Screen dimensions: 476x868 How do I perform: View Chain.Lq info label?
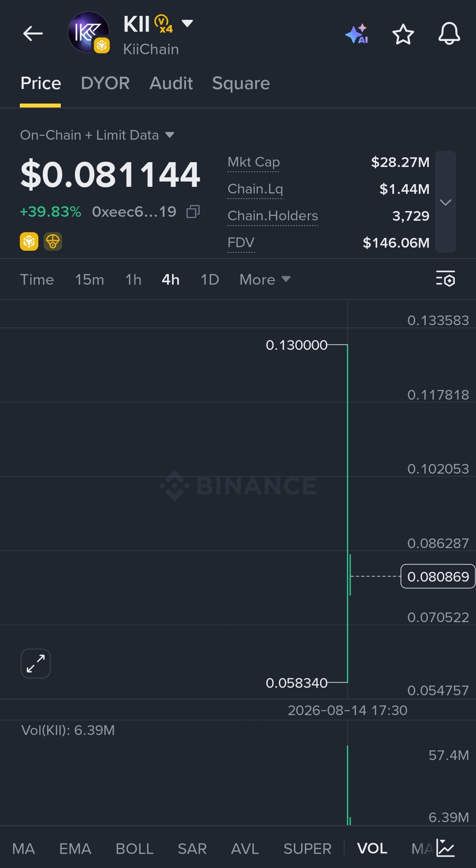[x=255, y=189]
